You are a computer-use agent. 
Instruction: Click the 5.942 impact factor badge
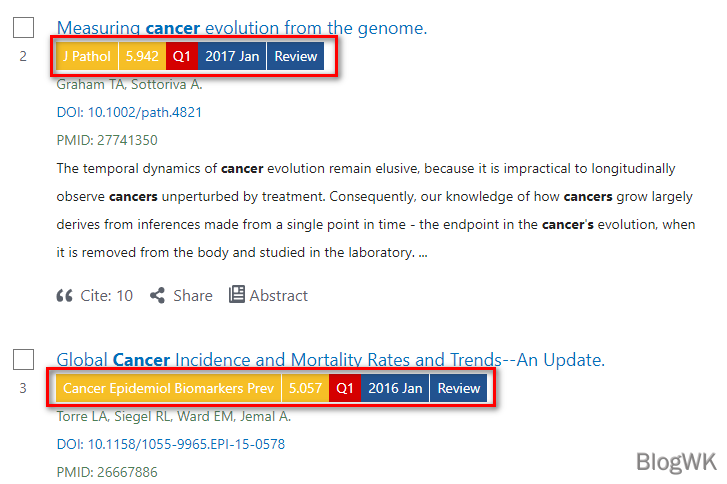[142, 57]
